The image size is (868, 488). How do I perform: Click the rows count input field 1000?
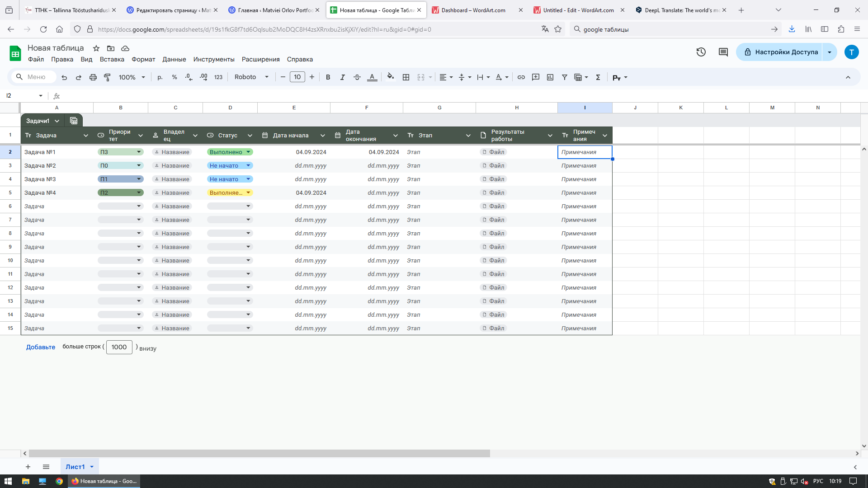119,347
